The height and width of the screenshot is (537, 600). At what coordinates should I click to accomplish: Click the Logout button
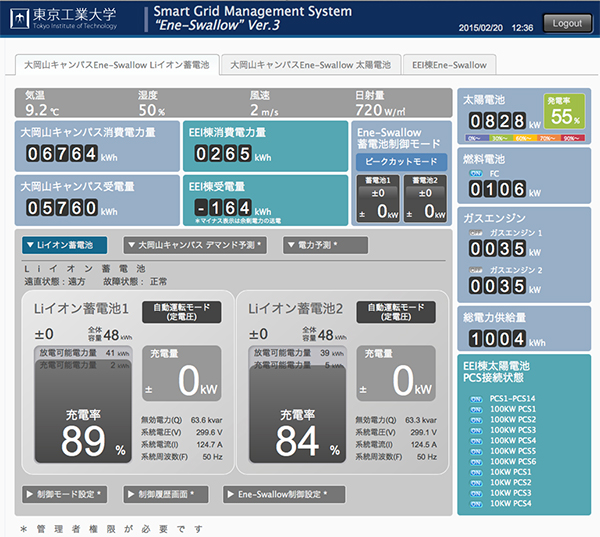pyautogui.click(x=566, y=23)
